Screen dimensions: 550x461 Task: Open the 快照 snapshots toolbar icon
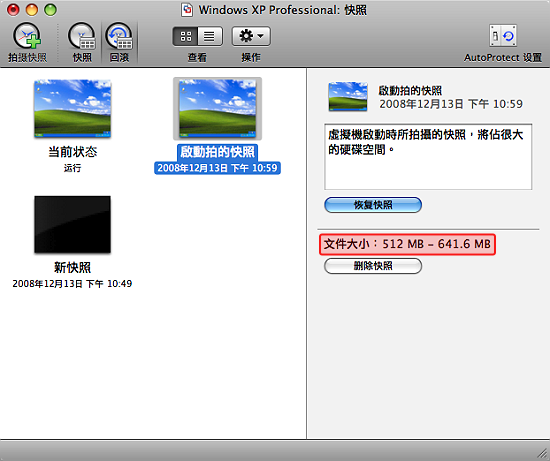82,36
